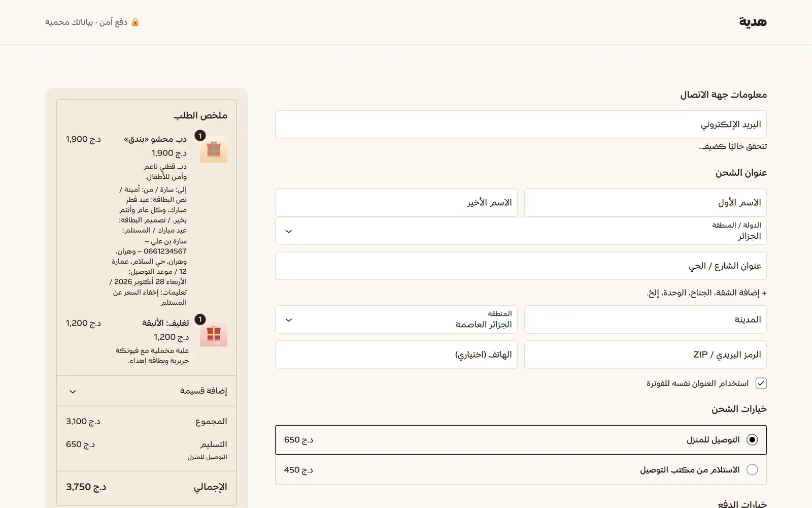Click the البريد الإلكتروني email field
The height and width of the screenshot is (508, 812).
click(521, 124)
